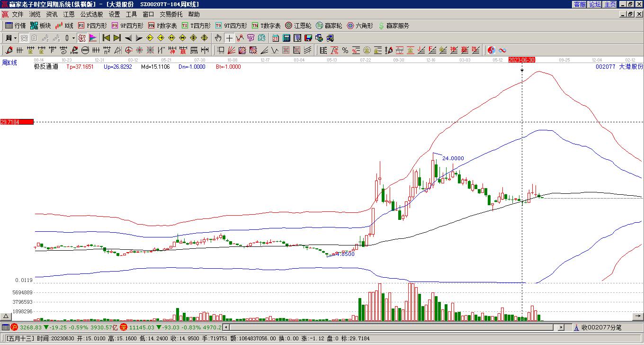Select the hand pan tool
Viewport: 644px width, 345px height.
click(x=218, y=38)
